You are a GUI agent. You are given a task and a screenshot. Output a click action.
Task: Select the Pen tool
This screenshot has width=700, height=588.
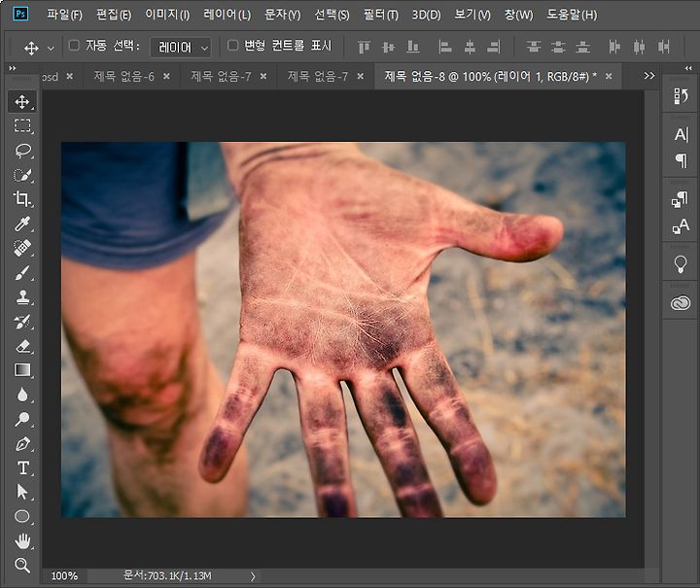22,444
